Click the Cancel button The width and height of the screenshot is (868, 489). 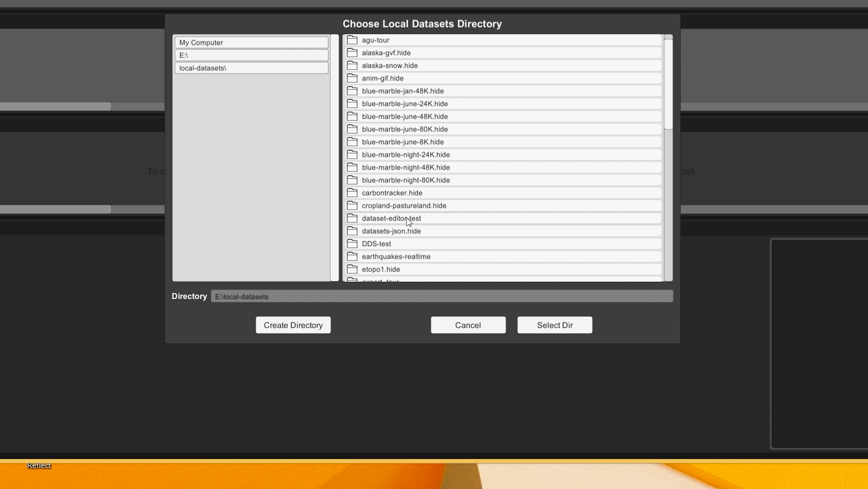pyautogui.click(x=468, y=325)
